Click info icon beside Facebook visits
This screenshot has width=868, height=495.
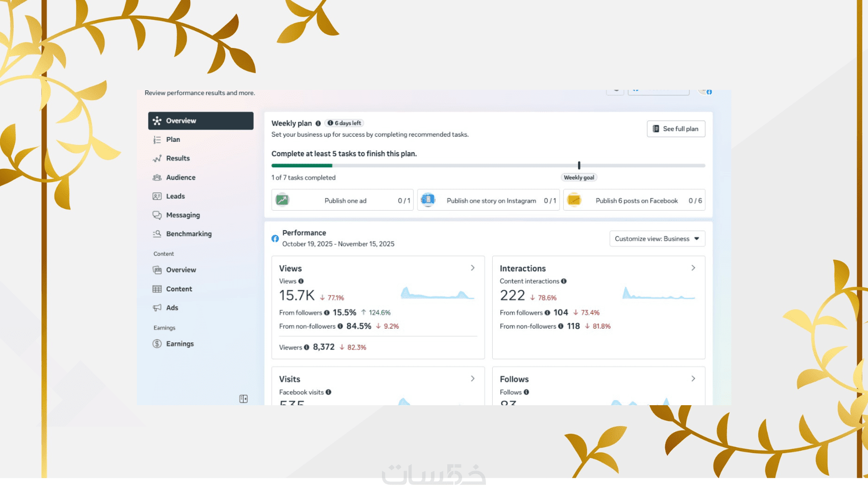pos(328,392)
